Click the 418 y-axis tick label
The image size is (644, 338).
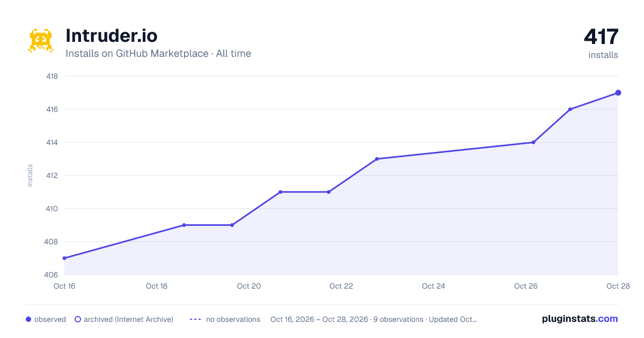52,76
